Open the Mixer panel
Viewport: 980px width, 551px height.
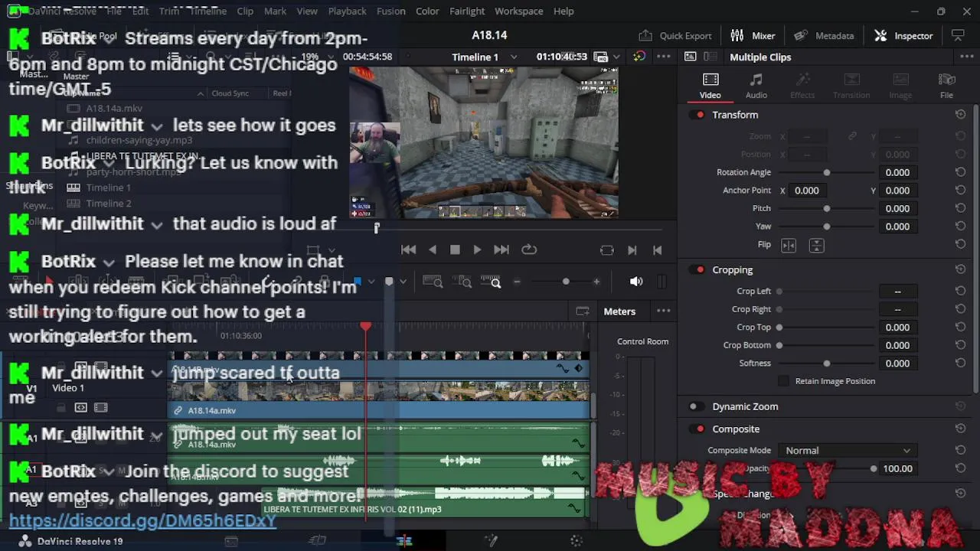click(x=753, y=35)
